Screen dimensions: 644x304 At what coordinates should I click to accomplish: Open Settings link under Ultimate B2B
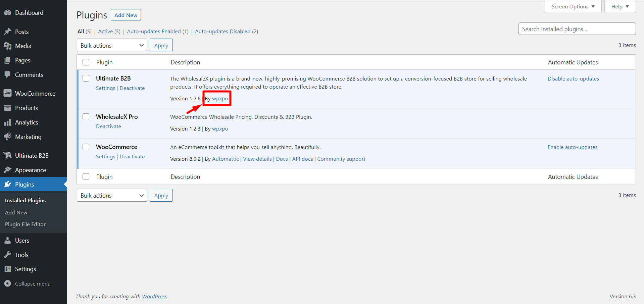click(x=105, y=88)
